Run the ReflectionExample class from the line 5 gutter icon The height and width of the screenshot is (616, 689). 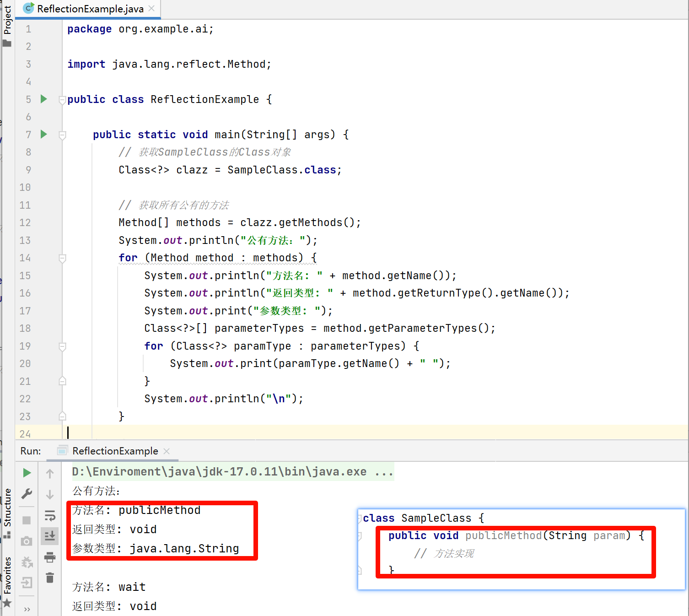pos(43,99)
